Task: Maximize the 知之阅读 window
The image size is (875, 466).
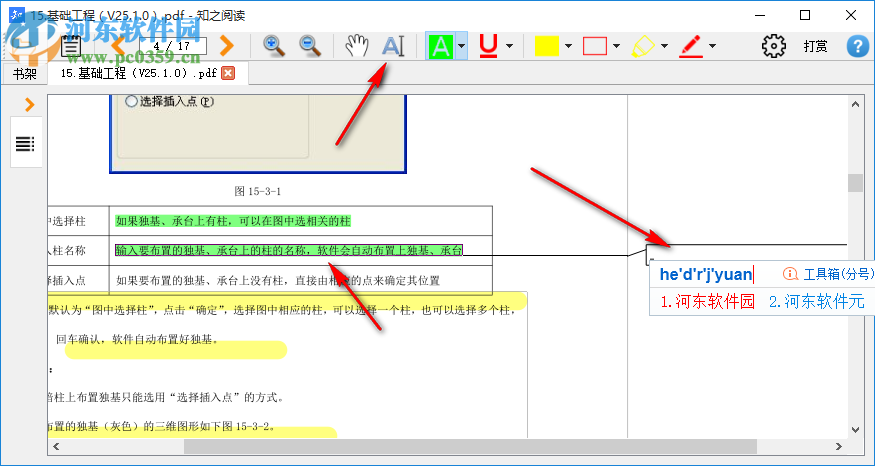Action: tap(805, 15)
